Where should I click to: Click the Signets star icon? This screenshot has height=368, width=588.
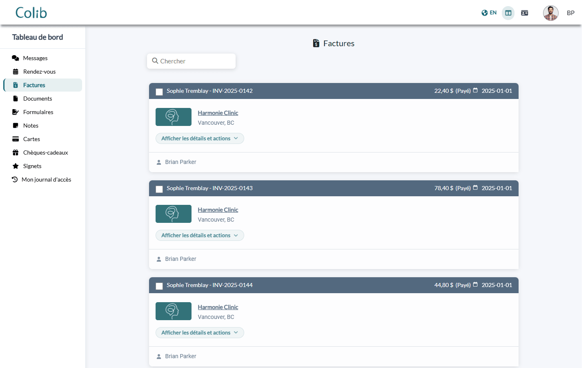16,166
